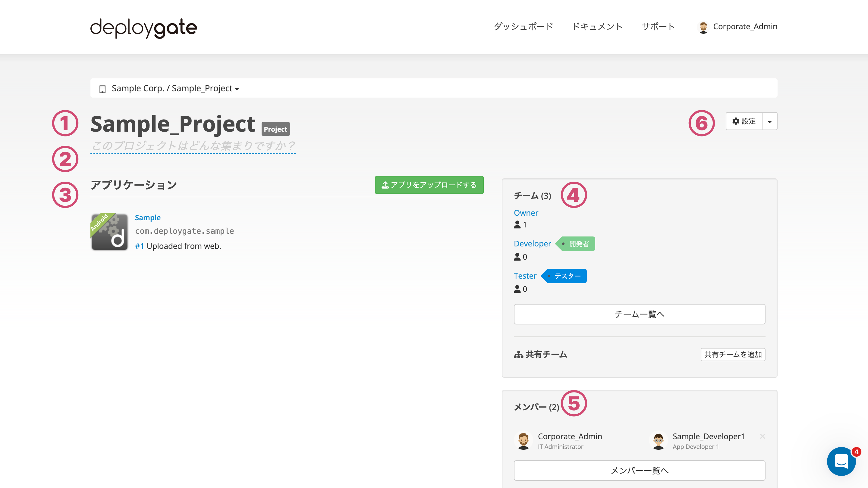Screen dimensions: 868x488
Task: Click Sample_Developer1's avatar in the members panel
Action: (x=658, y=440)
